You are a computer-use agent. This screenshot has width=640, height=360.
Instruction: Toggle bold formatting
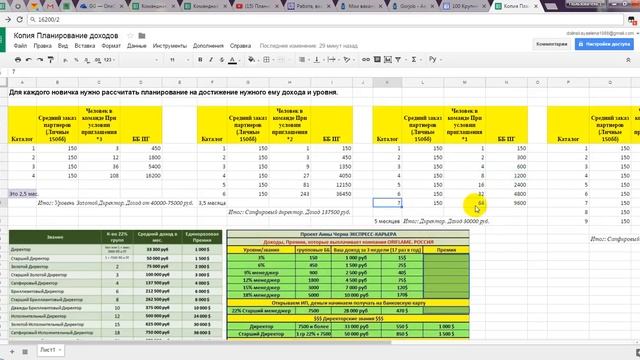200,60
